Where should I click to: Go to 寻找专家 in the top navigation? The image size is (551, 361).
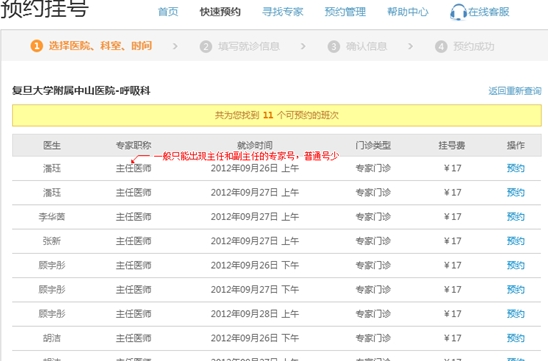(283, 12)
